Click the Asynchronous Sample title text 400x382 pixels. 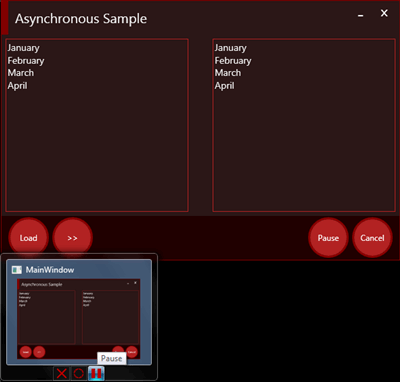coord(81,19)
